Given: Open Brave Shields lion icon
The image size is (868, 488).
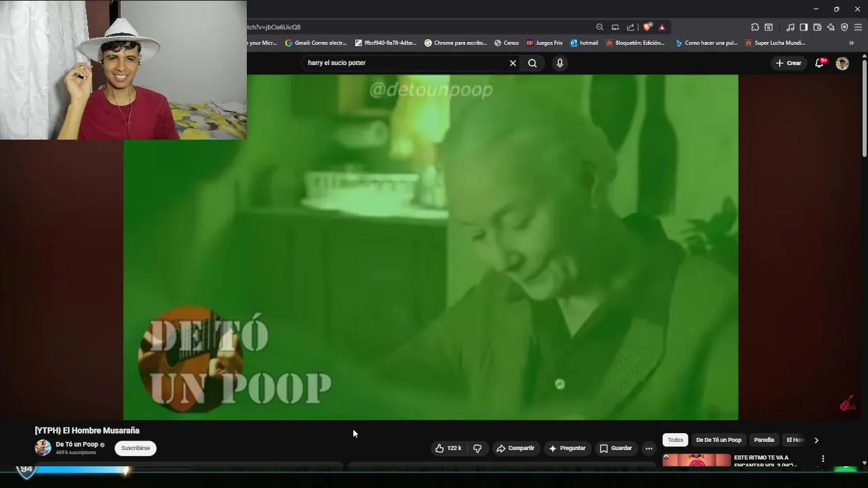Looking at the screenshot, I should tap(648, 27).
